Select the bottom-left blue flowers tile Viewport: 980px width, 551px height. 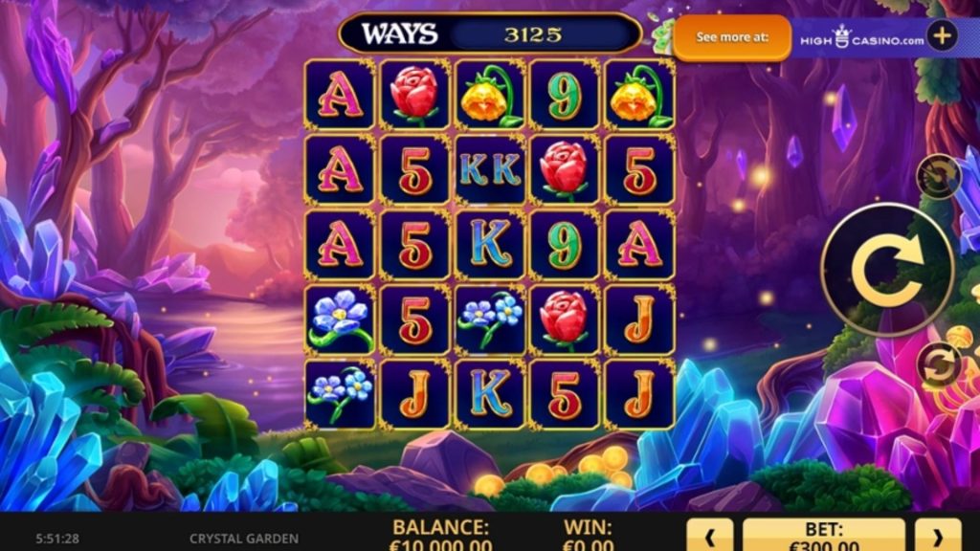(340, 394)
